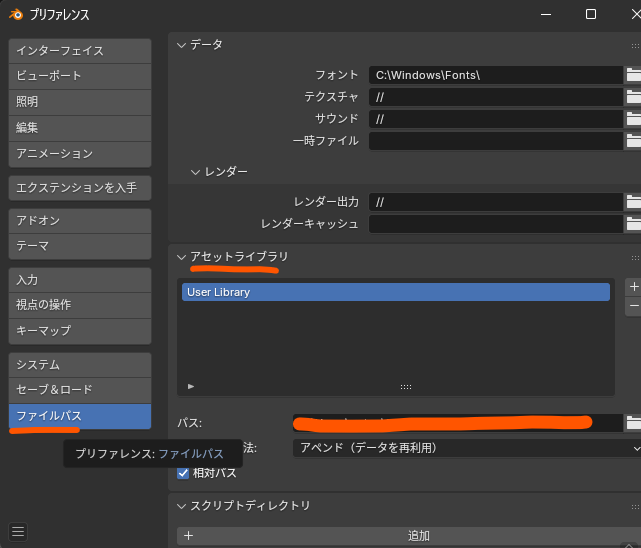This screenshot has width=641, height=548.
Task: Collapse the データ panel
Action: 182,45
